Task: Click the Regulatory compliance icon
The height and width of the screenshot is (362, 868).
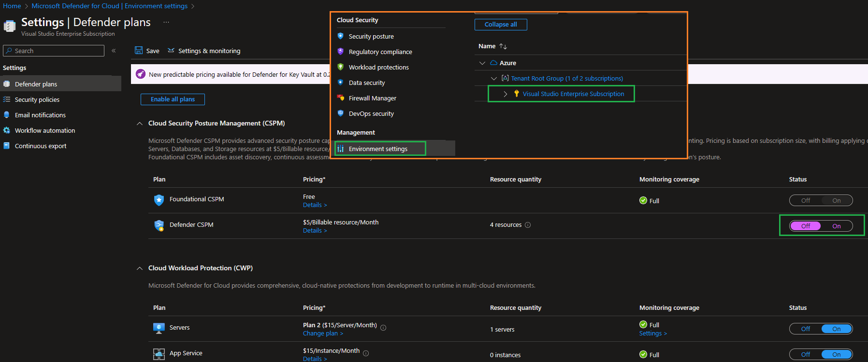Action: [341, 52]
